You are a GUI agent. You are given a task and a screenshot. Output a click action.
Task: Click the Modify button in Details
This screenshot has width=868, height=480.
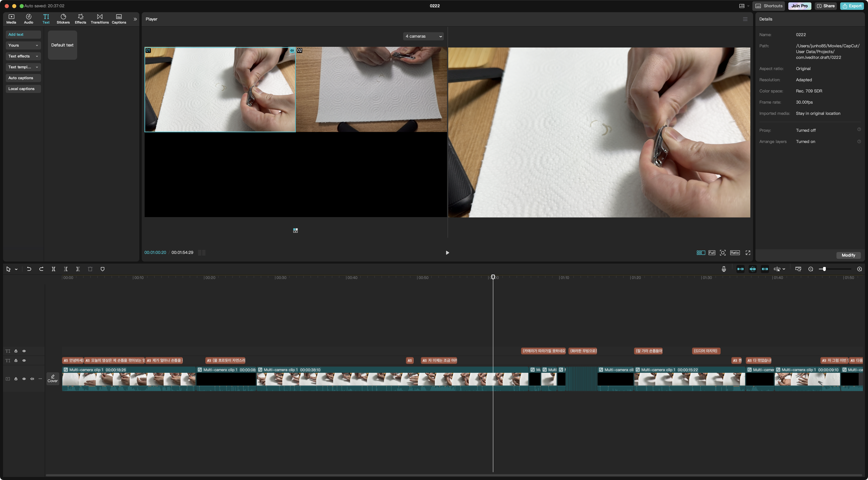click(x=848, y=255)
